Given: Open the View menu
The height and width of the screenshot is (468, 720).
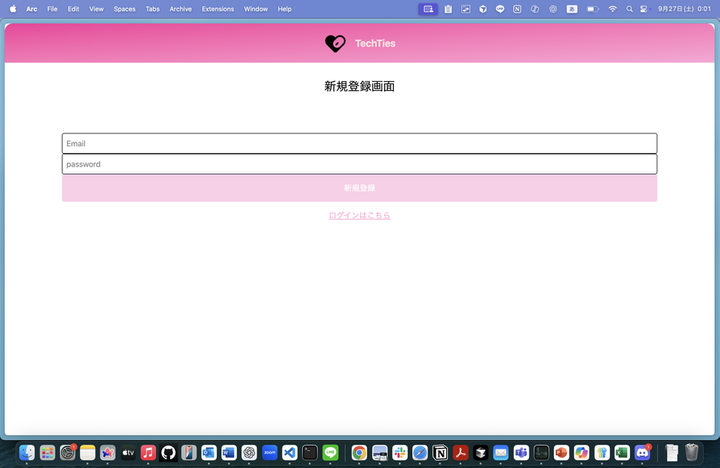Looking at the screenshot, I should coord(96,9).
